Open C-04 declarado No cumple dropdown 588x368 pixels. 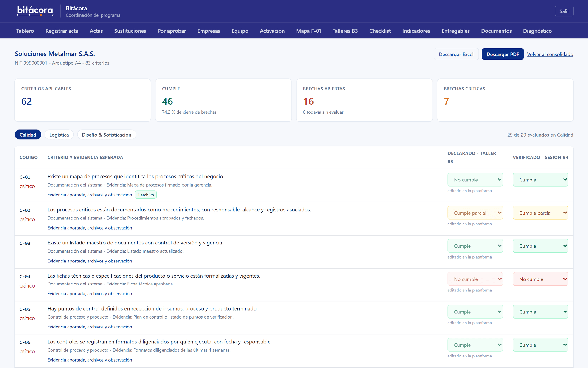475,279
